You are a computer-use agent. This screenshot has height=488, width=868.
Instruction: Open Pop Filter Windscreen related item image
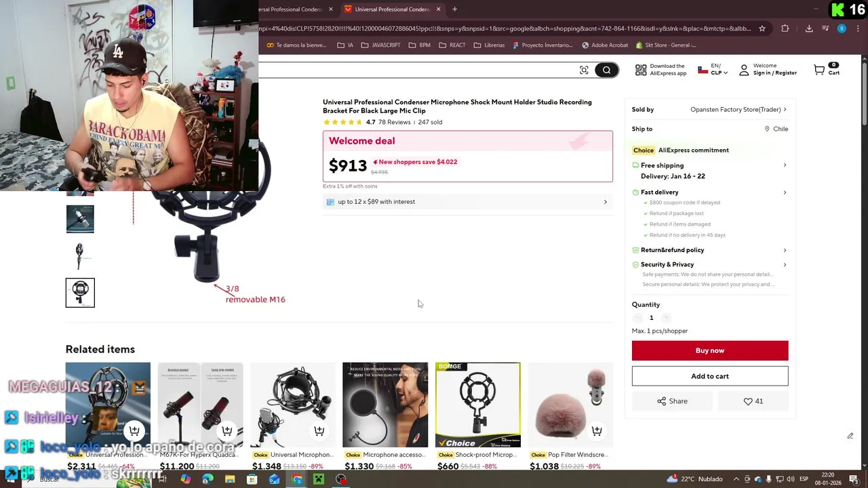[x=570, y=405]
